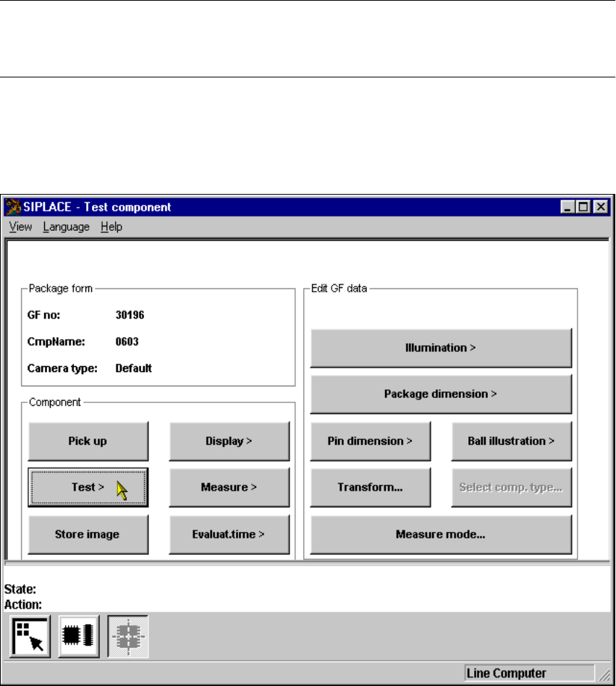Click the State: label
This screenshot has height=686, width=616.
point(20,589)
